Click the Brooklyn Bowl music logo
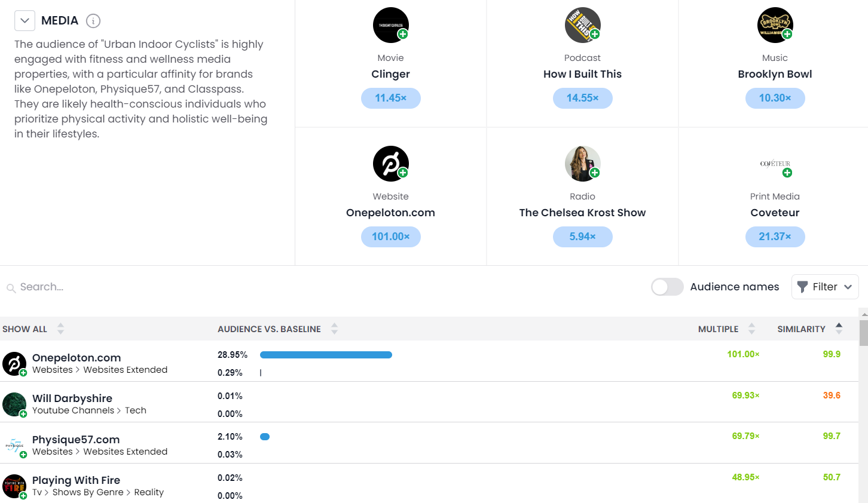This screenshot has height=503, width=868. 775,25
